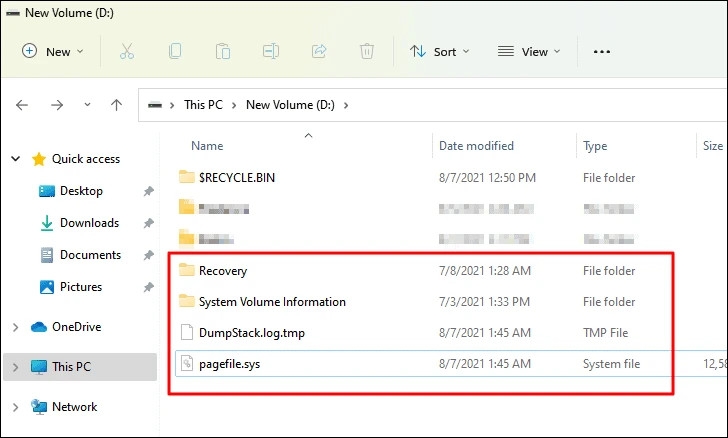Sort by Date modified column header

click(476, 146)
